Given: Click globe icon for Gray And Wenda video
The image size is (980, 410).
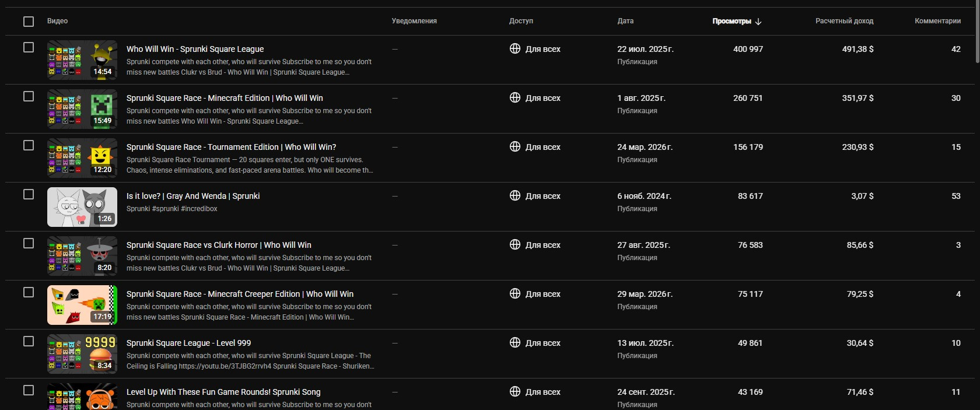Looking at the screenshot, I should (x=515, y=196).
